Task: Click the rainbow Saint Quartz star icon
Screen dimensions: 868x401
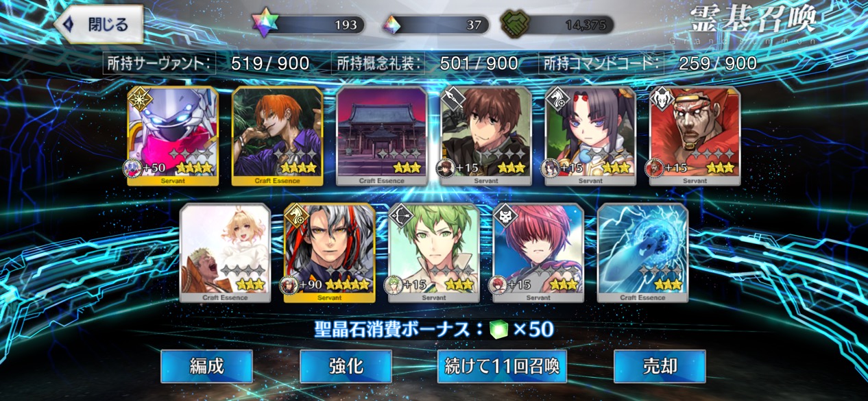Action: click(265, 24)
